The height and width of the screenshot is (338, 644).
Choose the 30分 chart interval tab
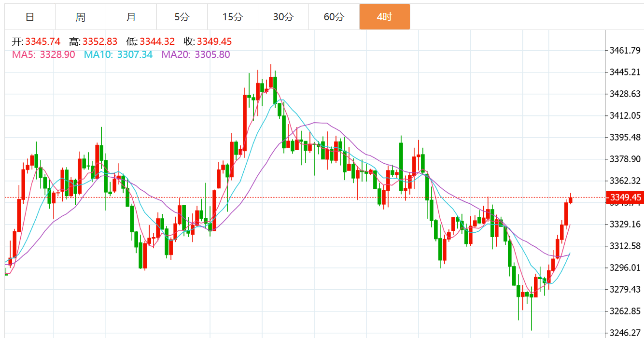coord(283,17)
